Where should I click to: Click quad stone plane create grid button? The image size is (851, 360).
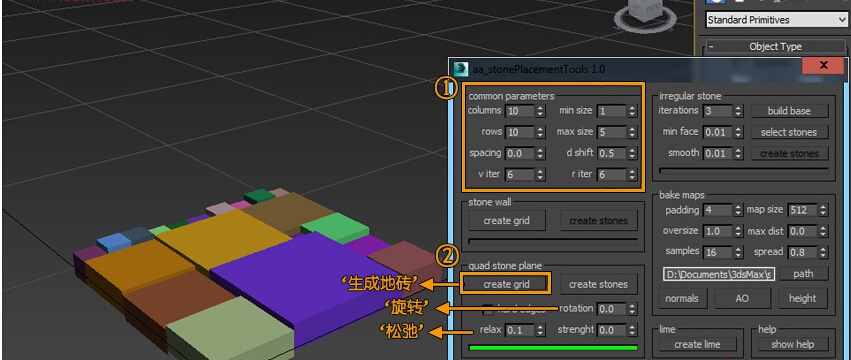506,284
